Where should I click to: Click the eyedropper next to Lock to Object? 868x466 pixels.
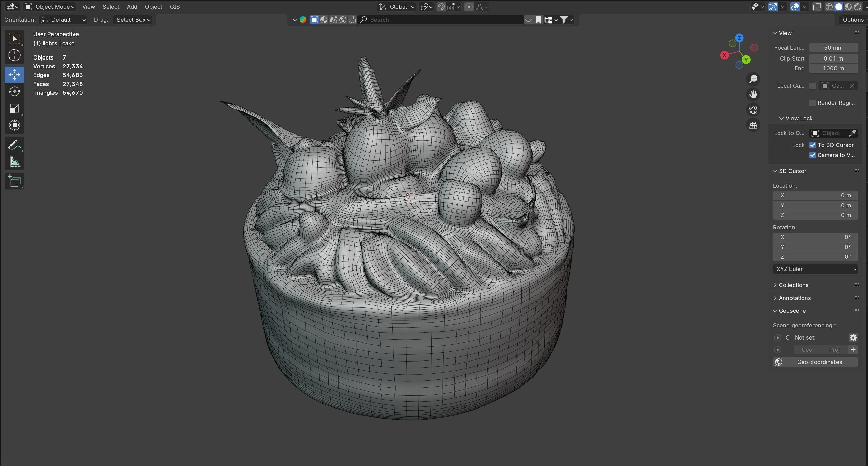pyautogui.click(x=852, y=133)
